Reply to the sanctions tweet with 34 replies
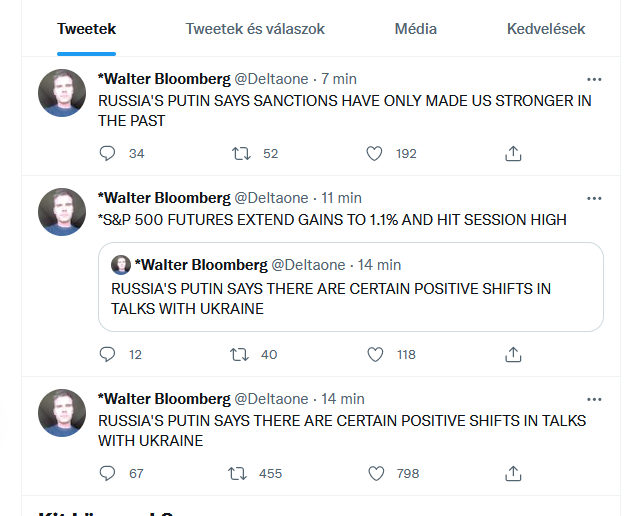 (108, 154)
